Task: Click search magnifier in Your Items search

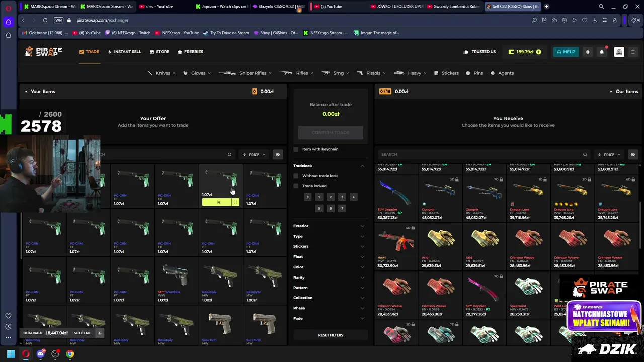Action: (229, 154)
